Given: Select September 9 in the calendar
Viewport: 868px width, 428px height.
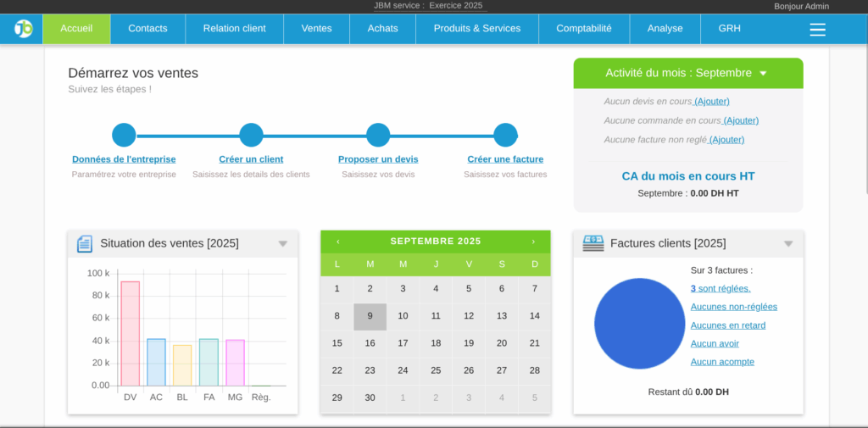Looking at the screenshot, I should (370, 316).
